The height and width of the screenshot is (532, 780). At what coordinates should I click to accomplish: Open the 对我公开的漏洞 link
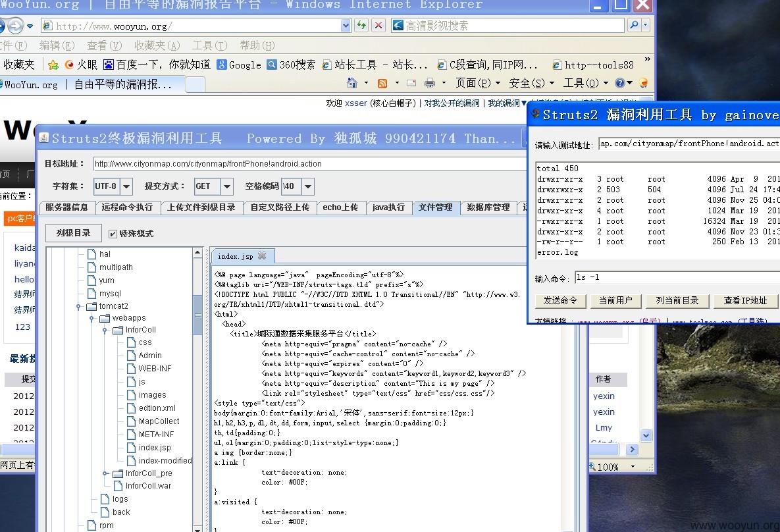452,103
